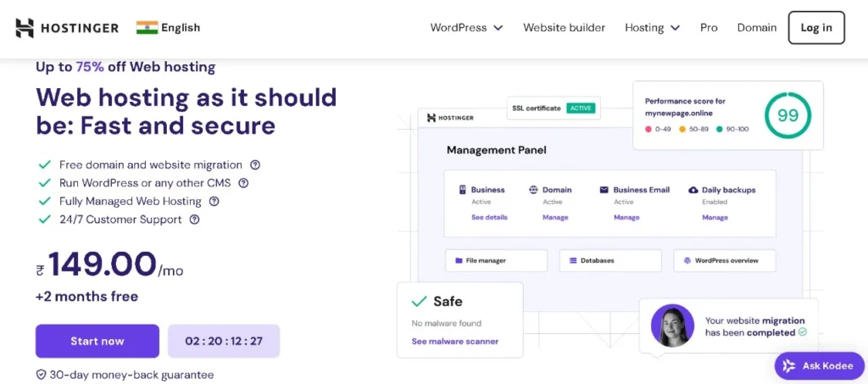The image size is (868, 384).
Task: Open the See malware scanner link
Action: click(x=454, y=342)
